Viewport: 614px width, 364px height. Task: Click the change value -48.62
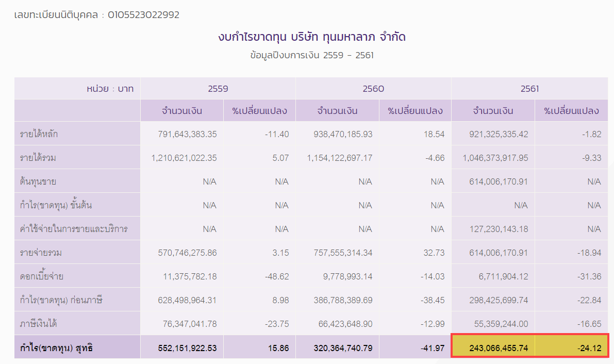tap(277, 277)
